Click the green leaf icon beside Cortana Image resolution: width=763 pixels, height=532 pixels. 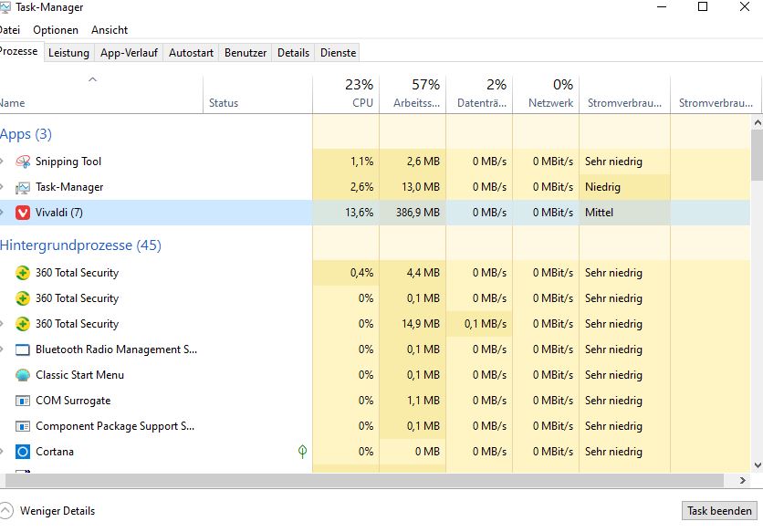(x=301, y=451)
